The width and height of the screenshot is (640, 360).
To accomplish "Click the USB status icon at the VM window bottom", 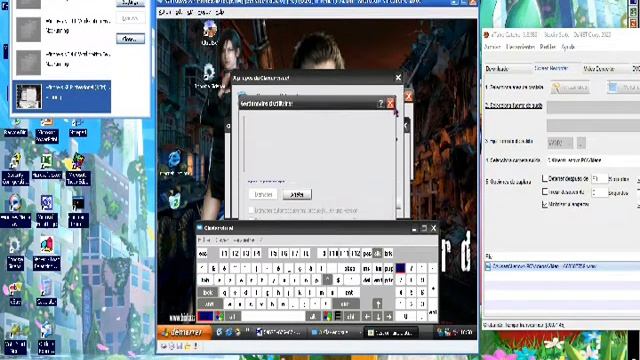I will [x=196, y=346].
